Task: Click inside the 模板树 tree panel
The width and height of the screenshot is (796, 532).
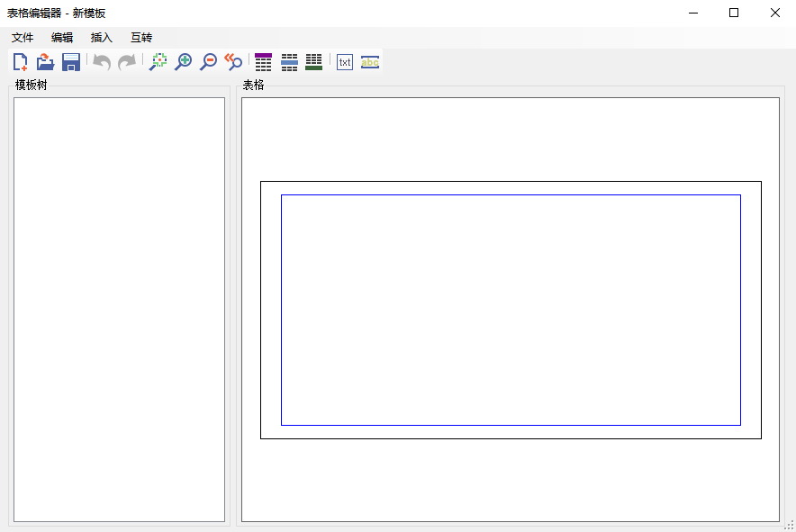Action: (119, 310)
